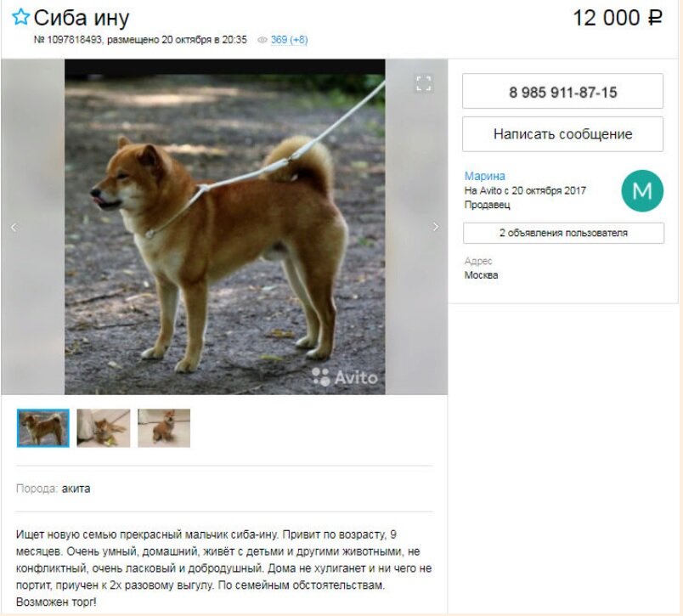Click the Avito watermark on the photo
The image size is (683, 616).
click(345, 377)
